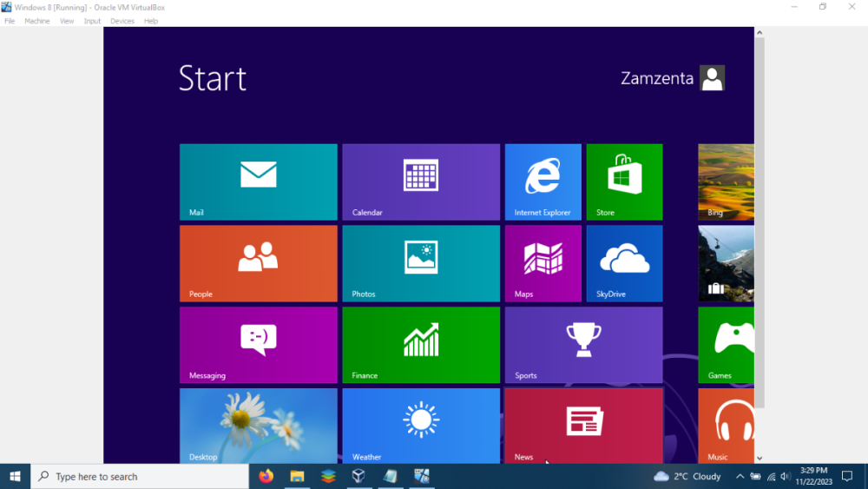Viewport: 868px width, 489px height.
Task: Open the Store tile
Action: pos(624,182)
